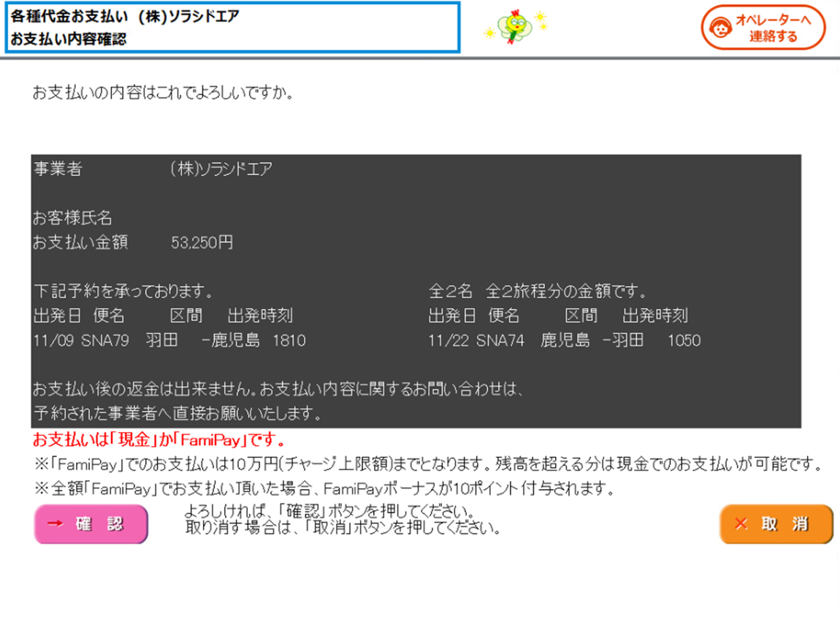Select outbound flight SNA79 羽田-鹿児島 row

coord(169,340)
